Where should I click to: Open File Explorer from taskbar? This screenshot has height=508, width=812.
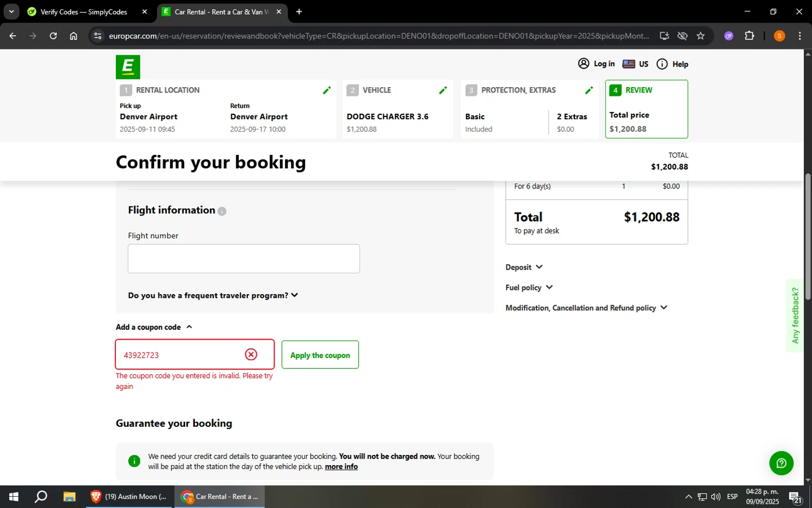[69, 497]
